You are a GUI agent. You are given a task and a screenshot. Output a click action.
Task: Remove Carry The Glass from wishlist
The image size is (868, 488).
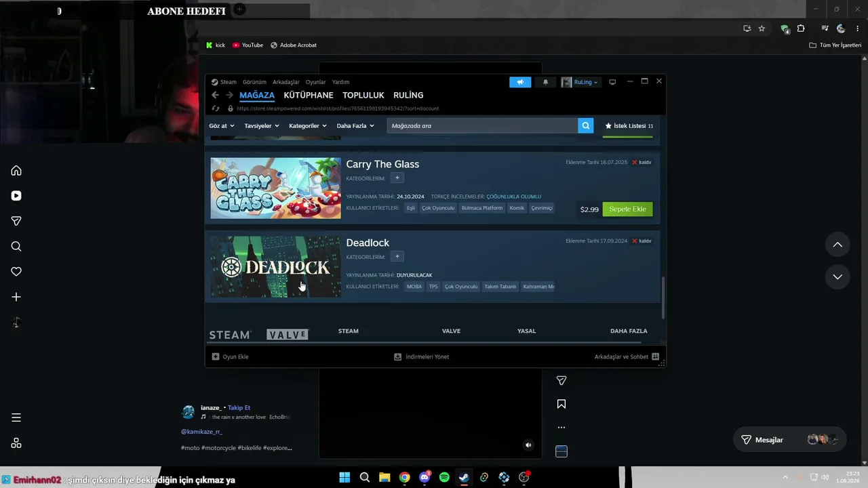pos(642,163)
